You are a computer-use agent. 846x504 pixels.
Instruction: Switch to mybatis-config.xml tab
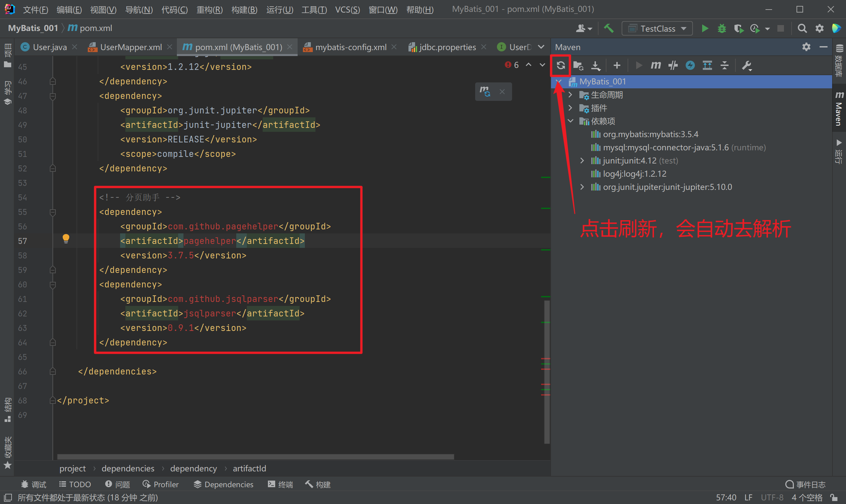pyautogui.click(x=350, y=47)
